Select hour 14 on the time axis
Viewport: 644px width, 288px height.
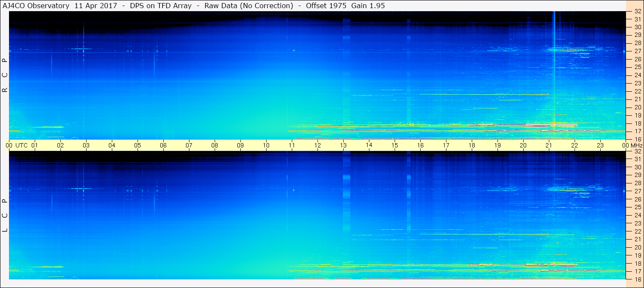point(369,145)
